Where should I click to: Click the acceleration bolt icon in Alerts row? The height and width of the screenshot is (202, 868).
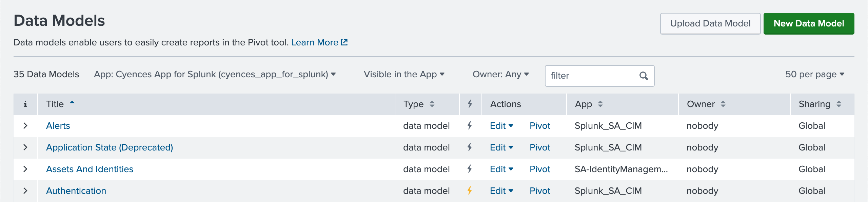[x=470, y=125]
